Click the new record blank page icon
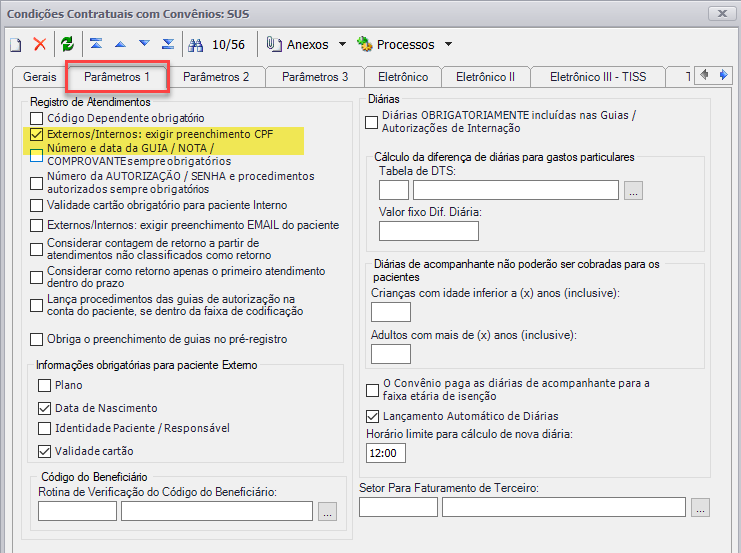 (16, 44)
